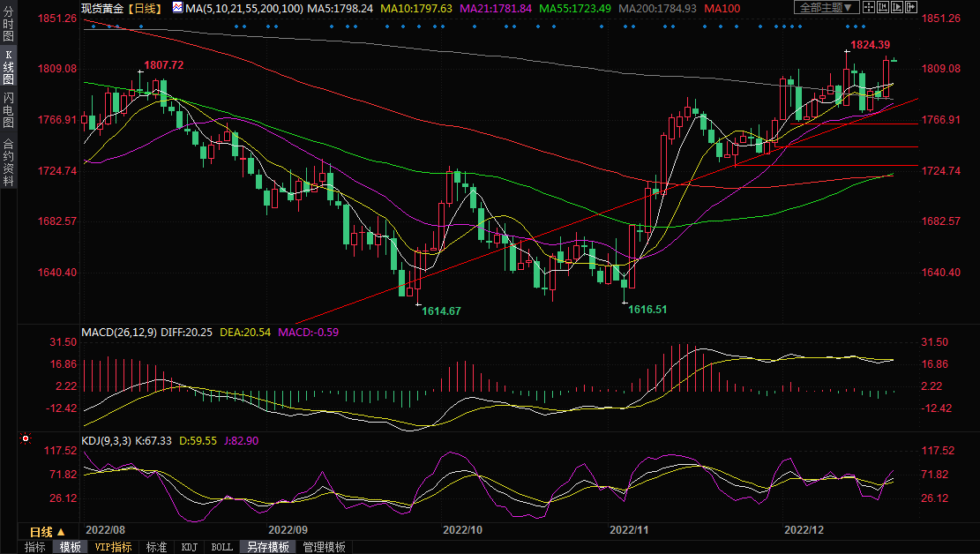Image resolution: width=980 pixels, height=554 pixels.
Task: Open the 全部主题 dropdown
Action: click(827, 8)
